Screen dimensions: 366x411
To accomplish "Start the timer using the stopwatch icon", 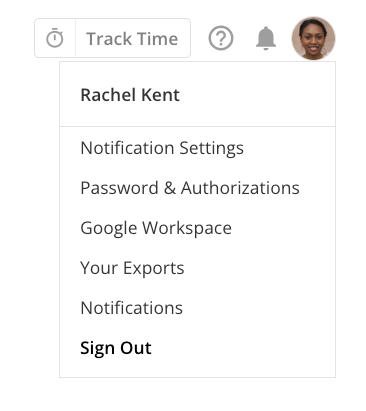I will (55, 38).
